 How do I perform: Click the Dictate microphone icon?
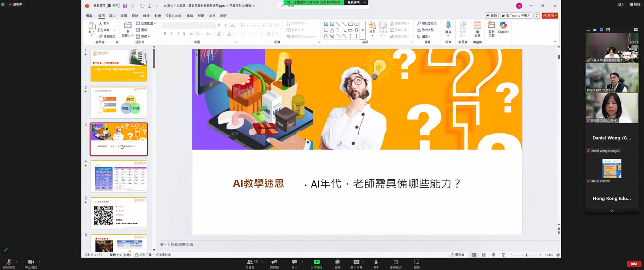point(448,27)
